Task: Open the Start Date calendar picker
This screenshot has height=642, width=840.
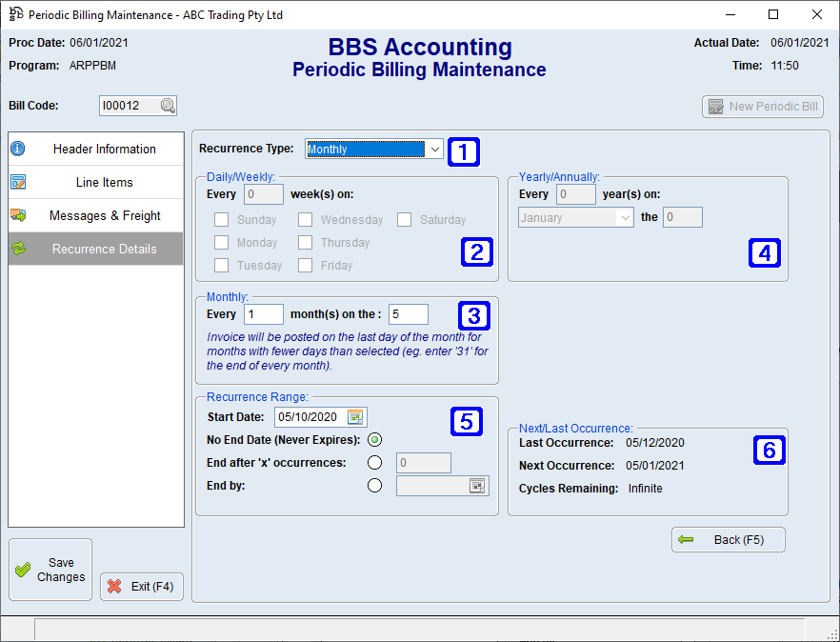Action: [x=355, y=416]
